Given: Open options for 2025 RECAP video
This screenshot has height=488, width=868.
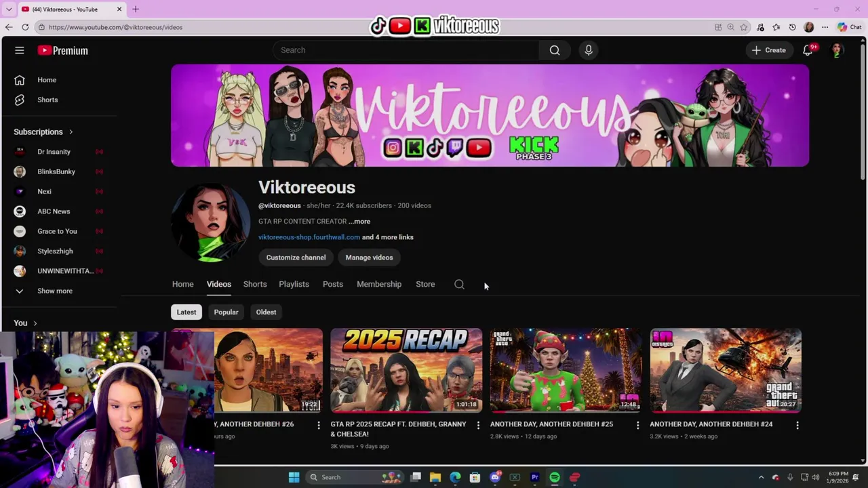Looking at the screenshot, I should [478, 425].
